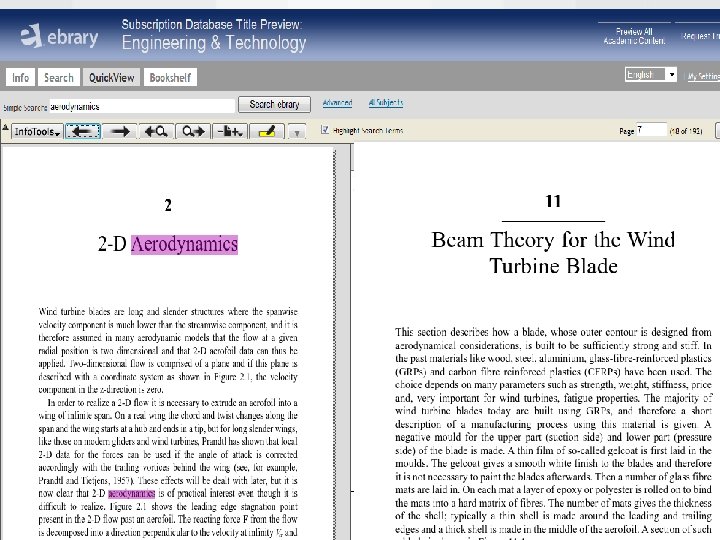Click the Request Info header link

[701, 36]
